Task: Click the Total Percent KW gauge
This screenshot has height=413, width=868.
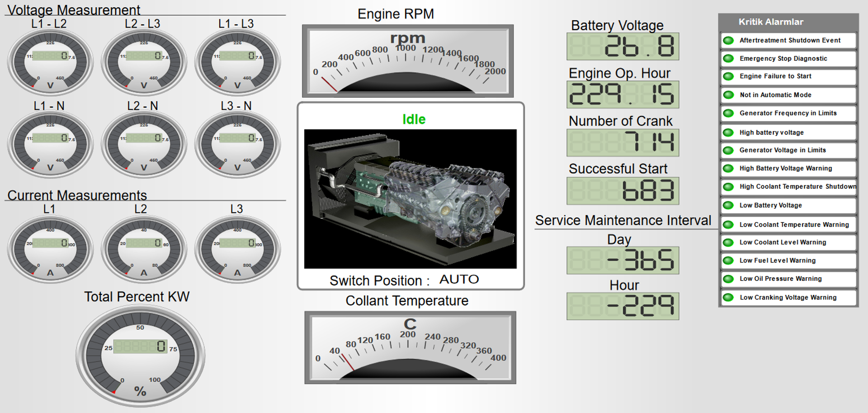Action: tap(140, 356)
